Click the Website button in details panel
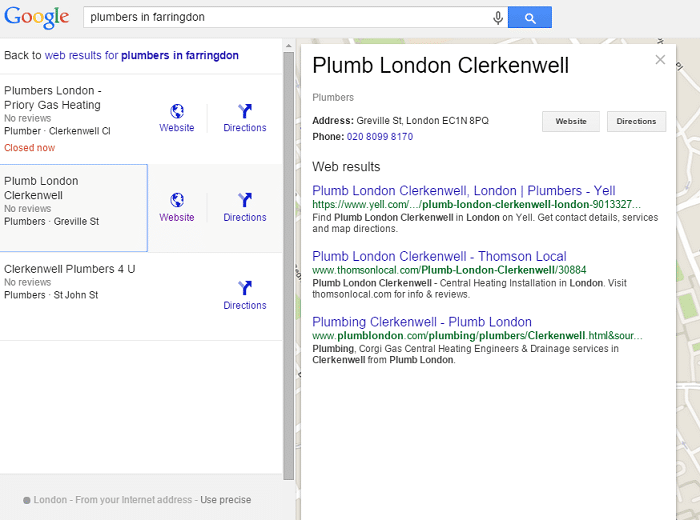Image resolution: width=700 pixels, height=520 pixels. [571, 121]
